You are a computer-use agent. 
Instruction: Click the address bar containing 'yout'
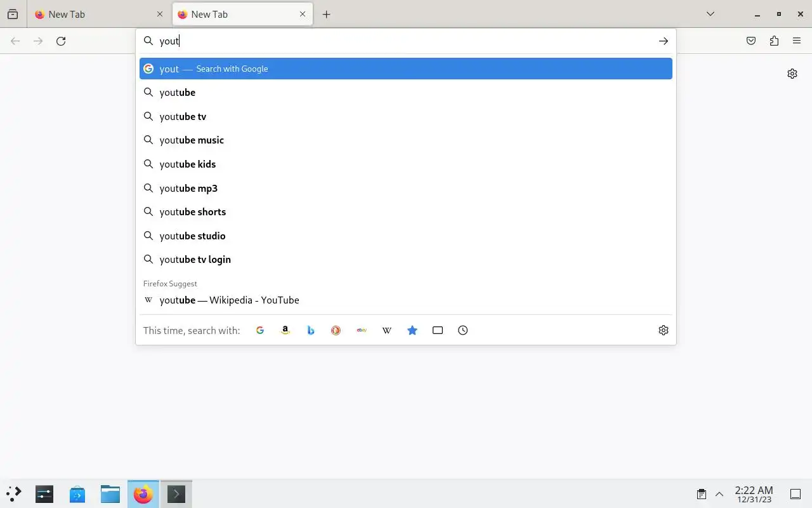pyautogui.click(x=406, y=41)
